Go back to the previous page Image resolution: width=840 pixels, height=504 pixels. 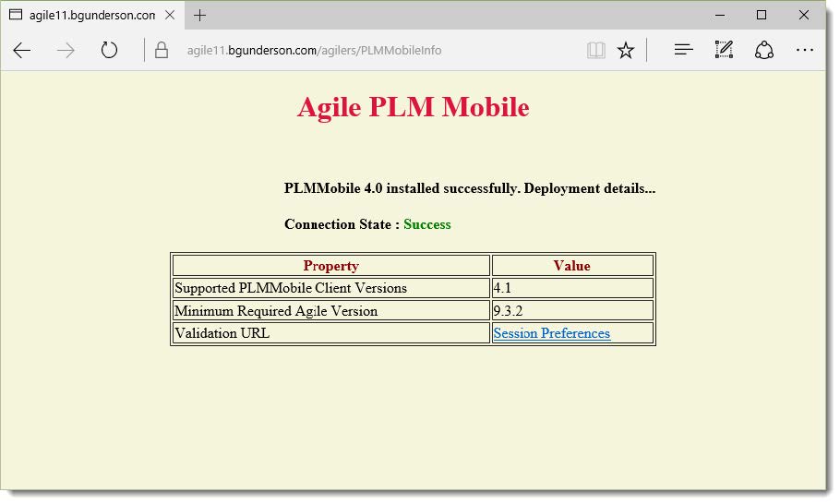(22, 51)
